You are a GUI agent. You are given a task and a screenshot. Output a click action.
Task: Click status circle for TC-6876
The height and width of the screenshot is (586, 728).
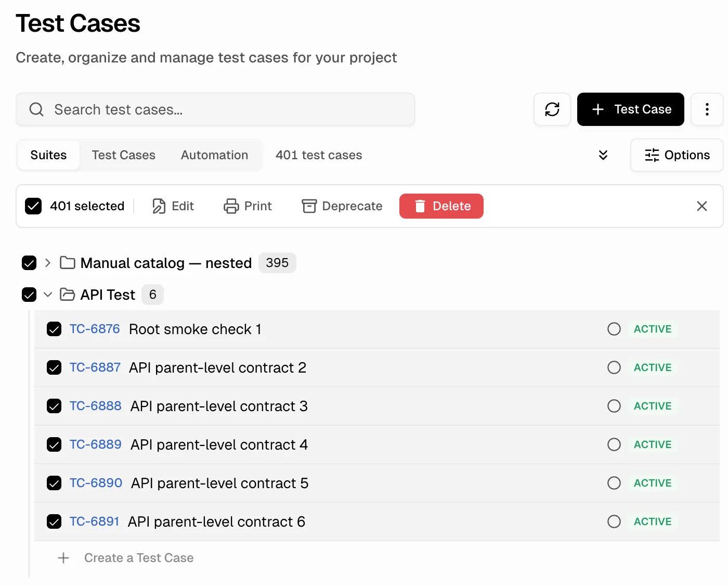614,329
